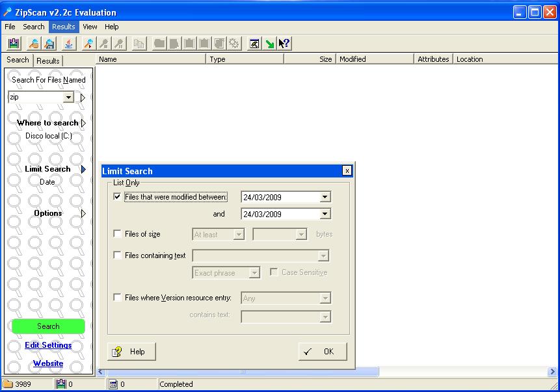Toggle the greyed 'Case Sensitive' checkbox
The image size is (560, 392).
coord(274,272)
